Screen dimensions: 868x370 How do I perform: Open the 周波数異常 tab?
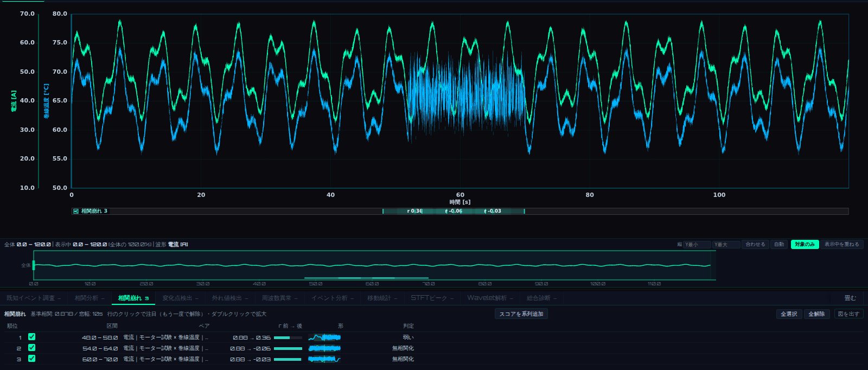click(279, 298)
